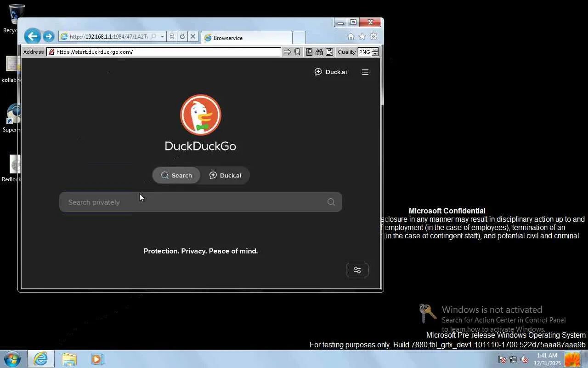Open the DuckDuckGo customize settings button
Image resolution: width=588 pixels, height=368 pixels.
coord(357,270)
